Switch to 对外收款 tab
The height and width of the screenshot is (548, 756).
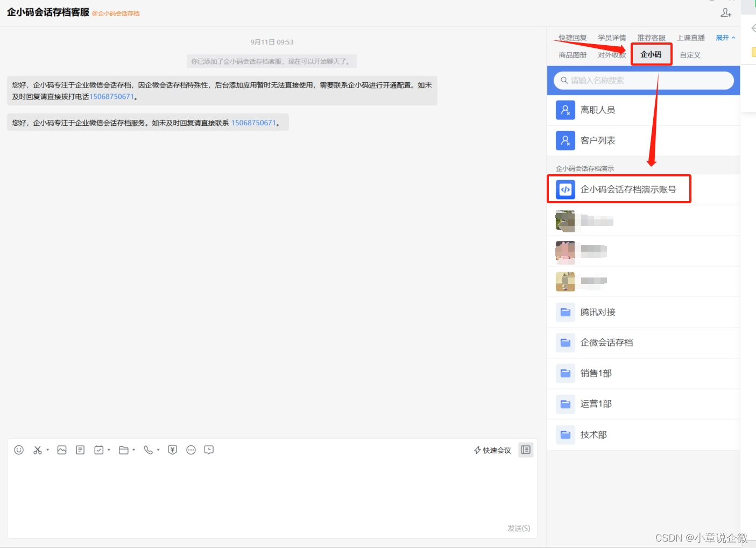(x=612, y=55)
